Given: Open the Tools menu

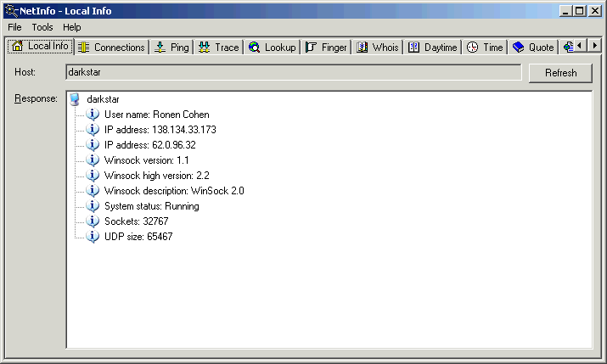Looking at the screenshot, I should tap(42, 27).
